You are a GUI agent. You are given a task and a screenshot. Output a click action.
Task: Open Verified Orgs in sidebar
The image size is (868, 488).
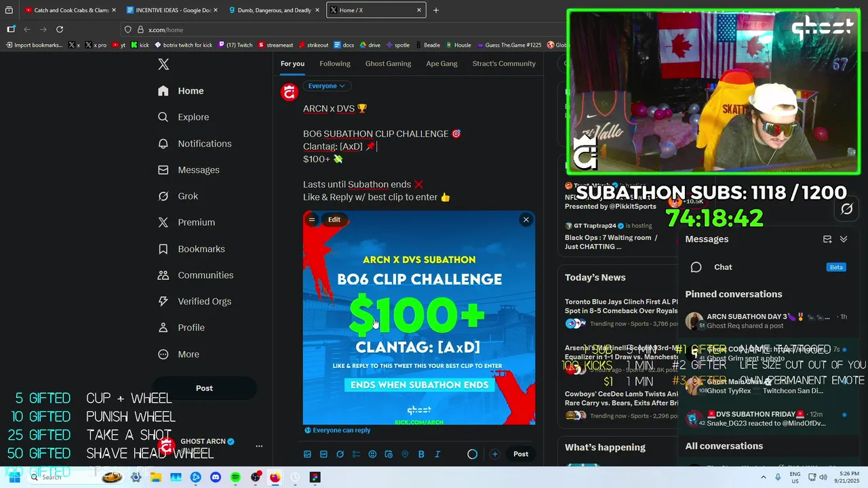coord(194,302)
